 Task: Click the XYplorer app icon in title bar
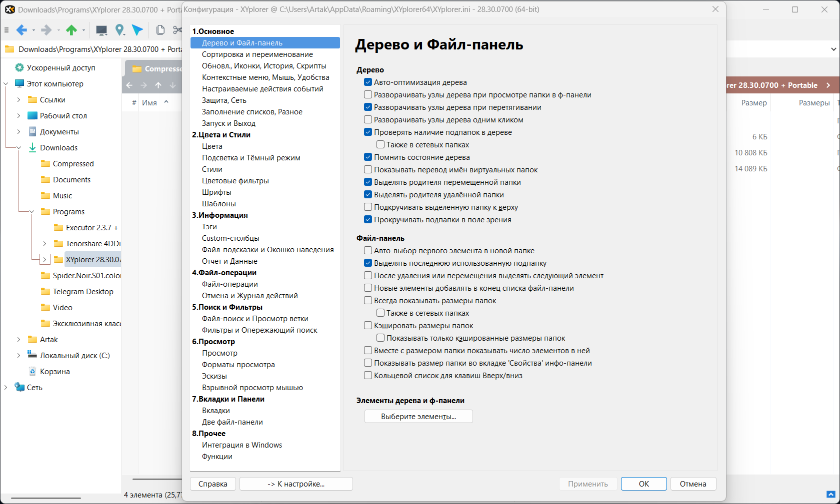[10, 9]
